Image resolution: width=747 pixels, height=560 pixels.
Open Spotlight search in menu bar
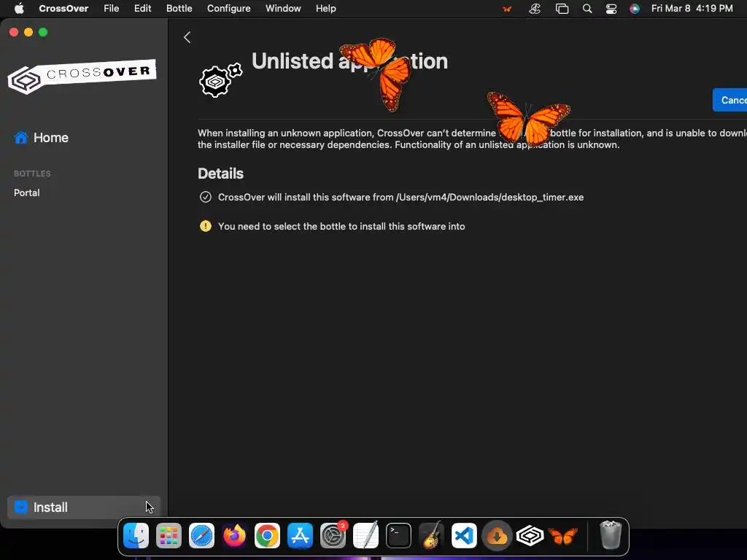[x=587, y=9]
